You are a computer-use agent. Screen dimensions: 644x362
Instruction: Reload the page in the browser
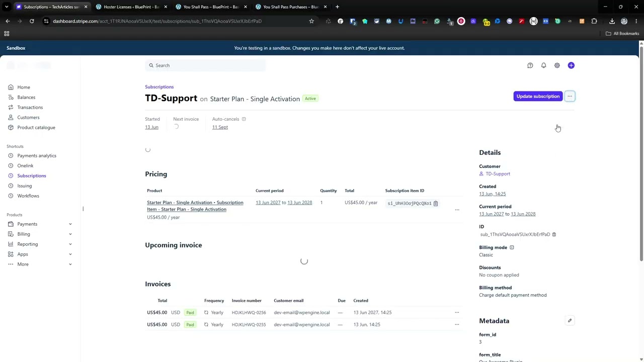point(32,21)
